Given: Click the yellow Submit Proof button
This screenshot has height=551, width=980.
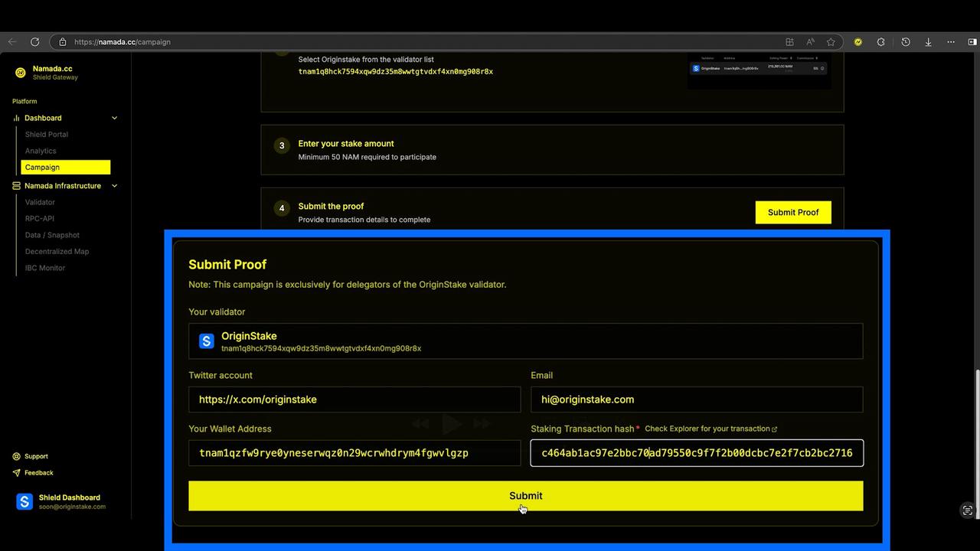Looking at the screenshot, I should click(x=793, y=213).
